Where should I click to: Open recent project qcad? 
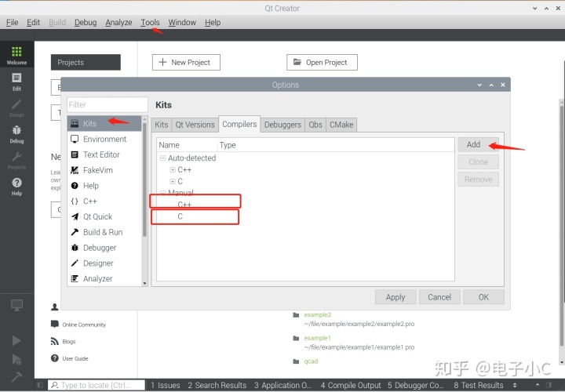(311, 361)
